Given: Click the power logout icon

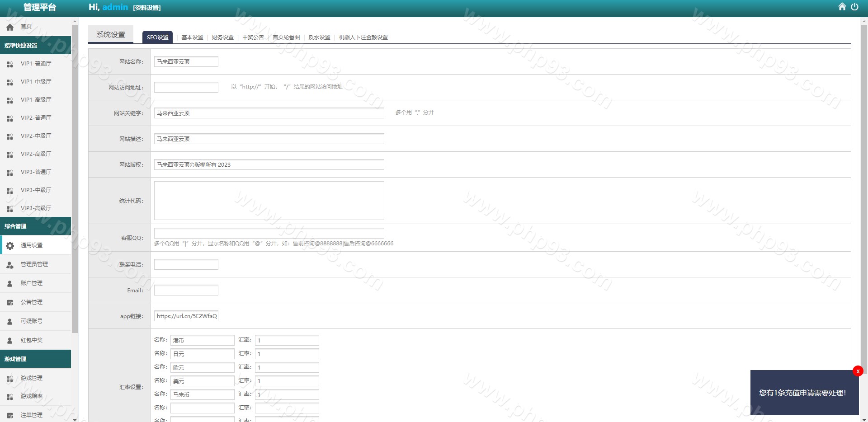Looking at the screenshot, I should [854, 7].
